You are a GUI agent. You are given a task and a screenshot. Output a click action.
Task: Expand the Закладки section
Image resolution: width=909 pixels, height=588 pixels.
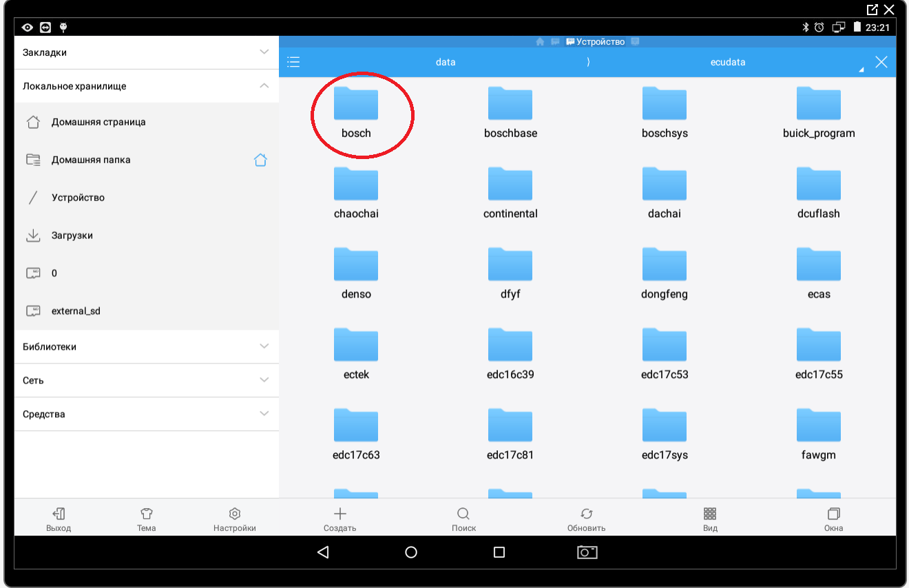click(147, 52)
